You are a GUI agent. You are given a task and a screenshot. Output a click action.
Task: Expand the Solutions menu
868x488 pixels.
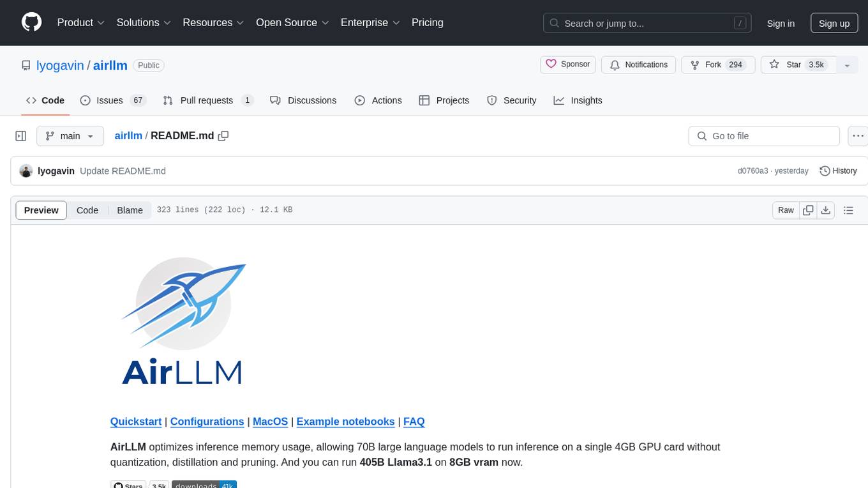coord(144,22)
